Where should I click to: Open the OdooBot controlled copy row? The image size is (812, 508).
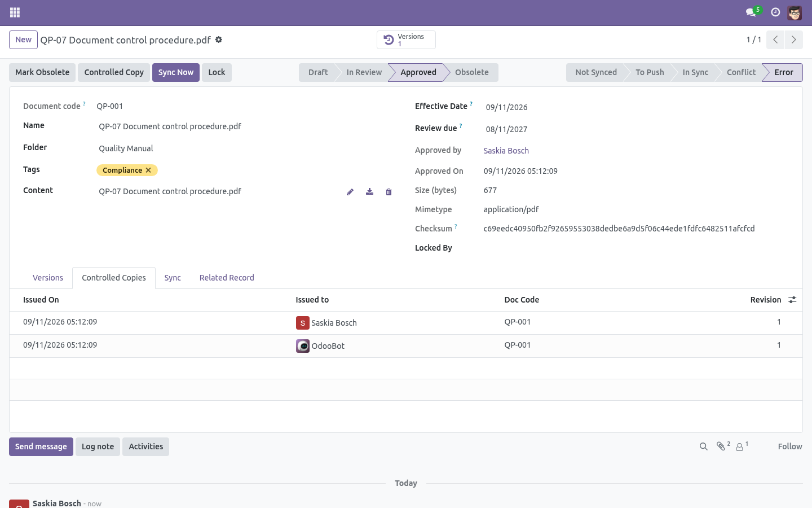pos(406,345)
